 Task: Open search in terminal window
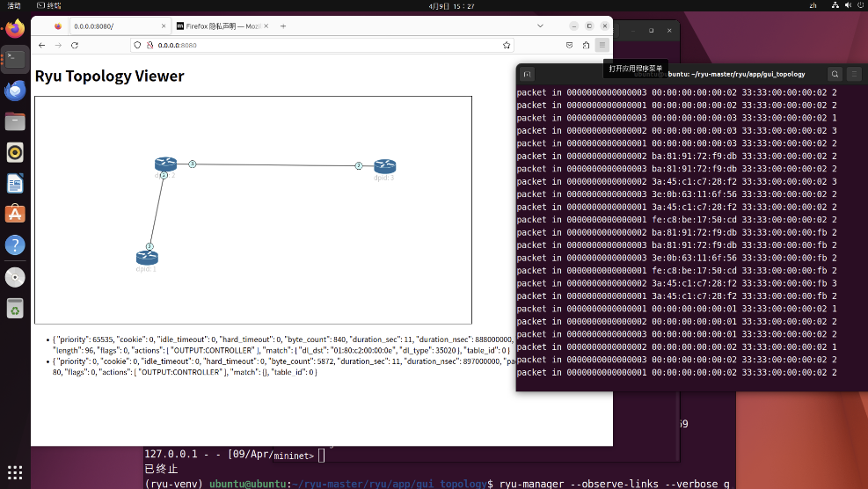point(835,75)
